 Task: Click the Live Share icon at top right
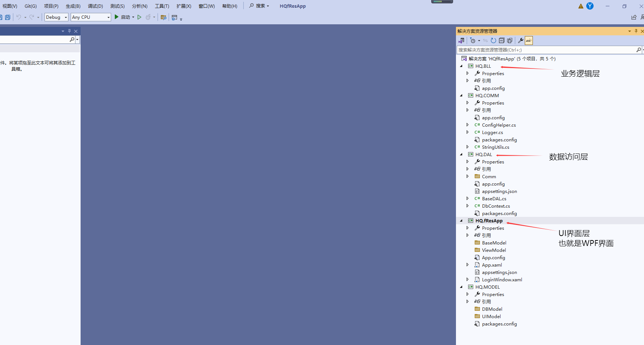(x=634, y=17)
